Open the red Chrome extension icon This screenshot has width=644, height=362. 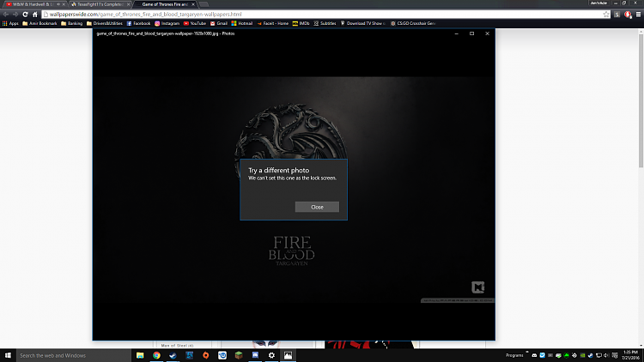[x=628, y=15]
